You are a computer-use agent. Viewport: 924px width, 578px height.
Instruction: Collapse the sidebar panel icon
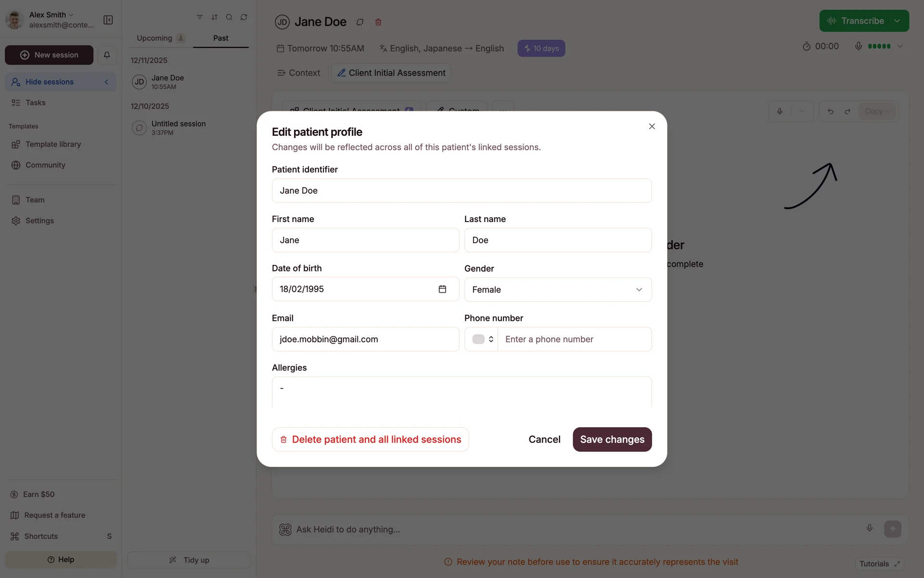pos(108,20)
